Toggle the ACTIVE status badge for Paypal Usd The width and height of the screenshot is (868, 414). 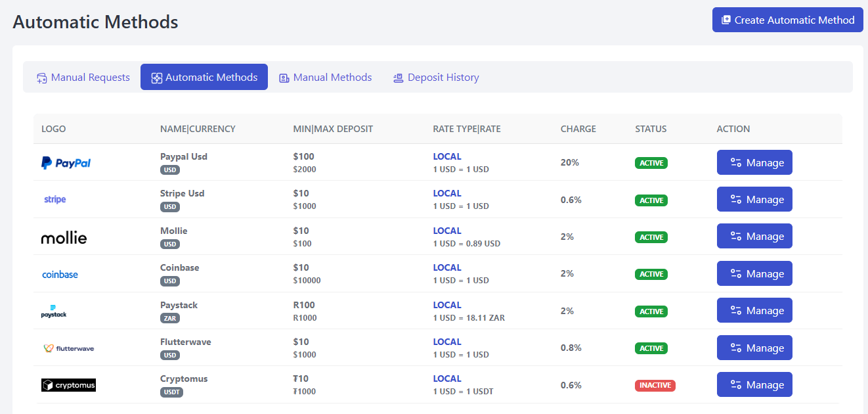pos(651,162)
